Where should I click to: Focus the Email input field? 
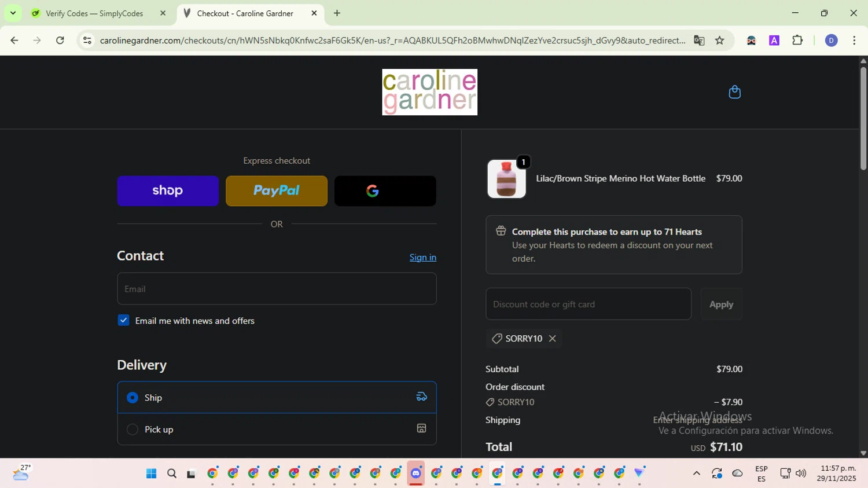[277, 289]
